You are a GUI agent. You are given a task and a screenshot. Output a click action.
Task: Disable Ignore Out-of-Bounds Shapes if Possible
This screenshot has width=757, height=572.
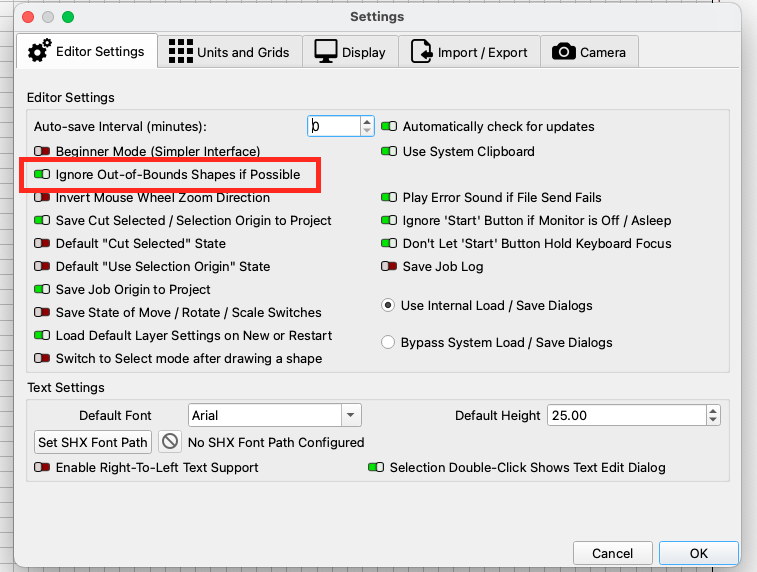point(42,174)
